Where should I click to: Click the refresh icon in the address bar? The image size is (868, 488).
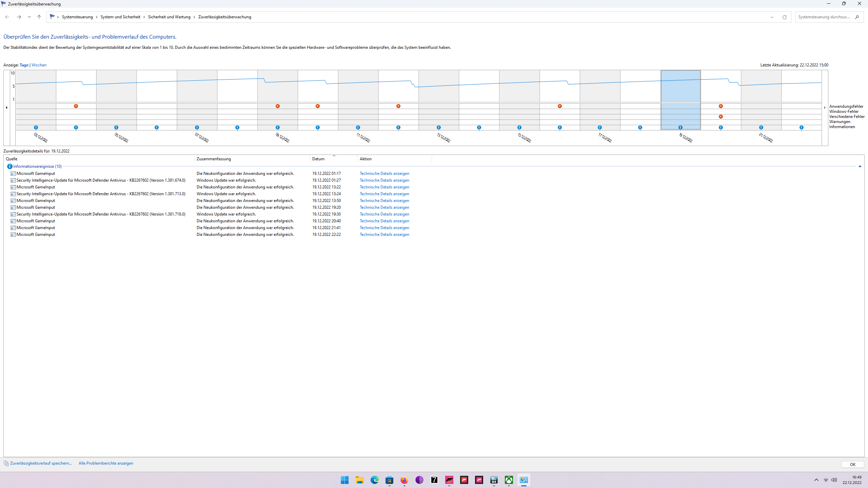click(784, 17)
